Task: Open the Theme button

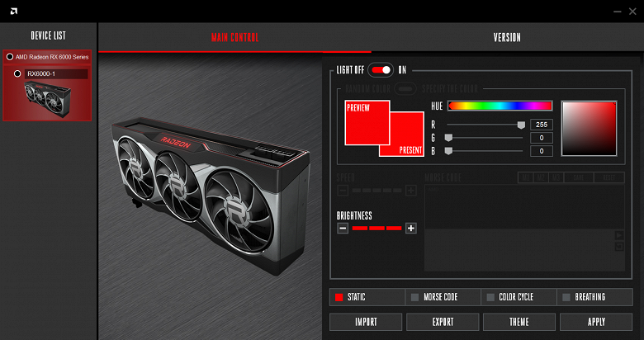Action: 519,322
